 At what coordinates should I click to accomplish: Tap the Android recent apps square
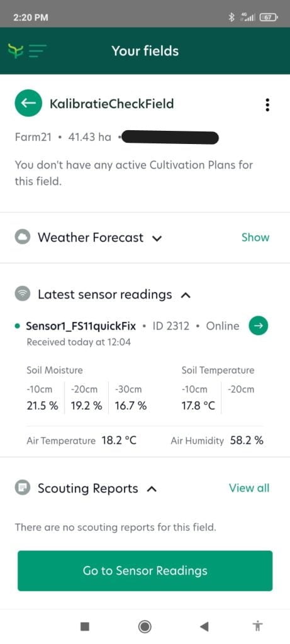coord(85,626)
